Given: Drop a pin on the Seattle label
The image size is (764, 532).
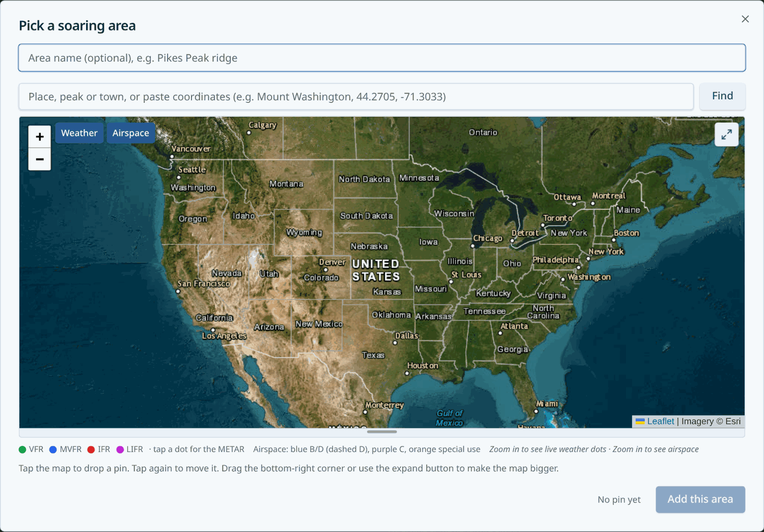Looking at the screenshot, I should pyautogui.click(x=192, y=170).
